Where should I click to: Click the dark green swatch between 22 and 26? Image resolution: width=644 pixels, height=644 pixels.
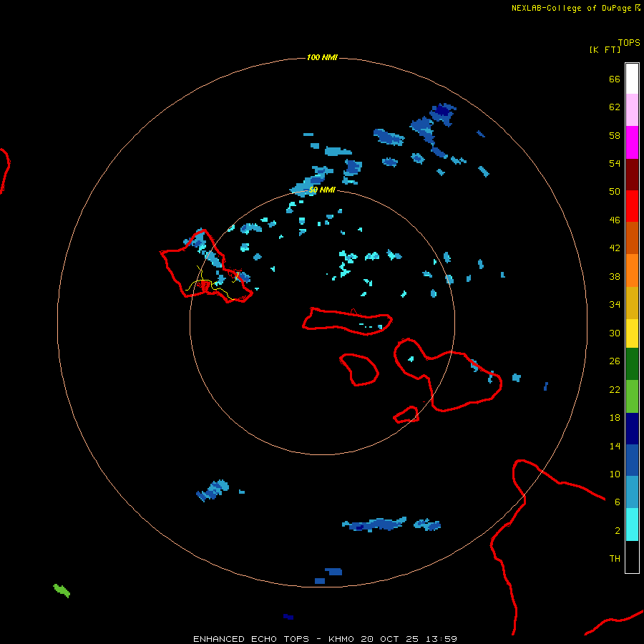[x=632, y=364]
